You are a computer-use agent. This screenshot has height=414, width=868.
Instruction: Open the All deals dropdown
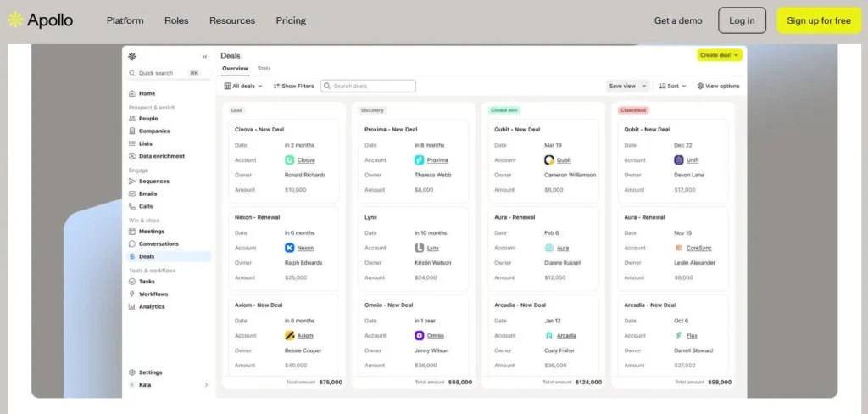coord(243,86)
